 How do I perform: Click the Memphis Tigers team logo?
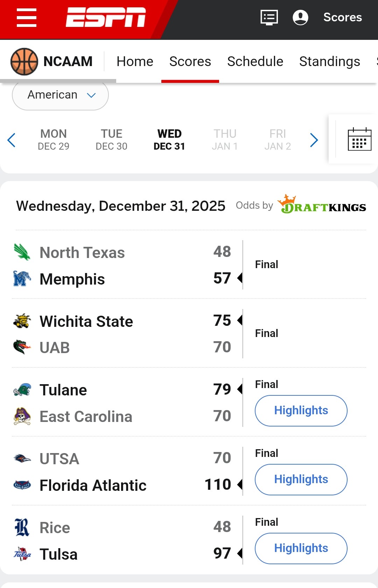pyautogui.click(x=22, y=279)
